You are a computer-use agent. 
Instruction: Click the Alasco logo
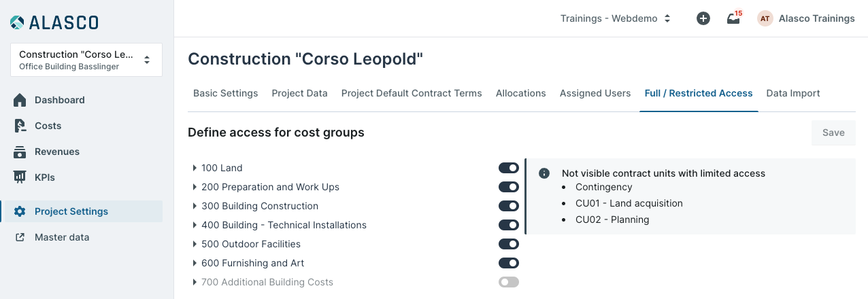(54, 22)
